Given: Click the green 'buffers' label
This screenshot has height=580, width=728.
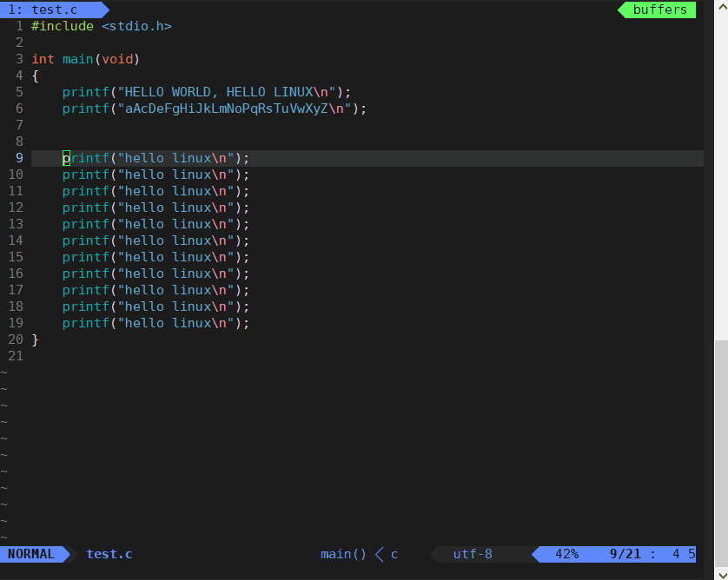Looking at the screenshot, I should (x=659, y=10).
